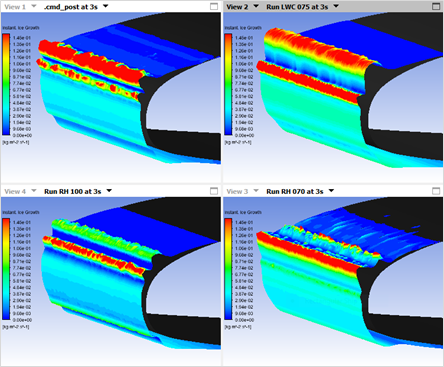The image size is (444, 367).
Task: Click the legend units label in View 4
Action: pos(16,327)
